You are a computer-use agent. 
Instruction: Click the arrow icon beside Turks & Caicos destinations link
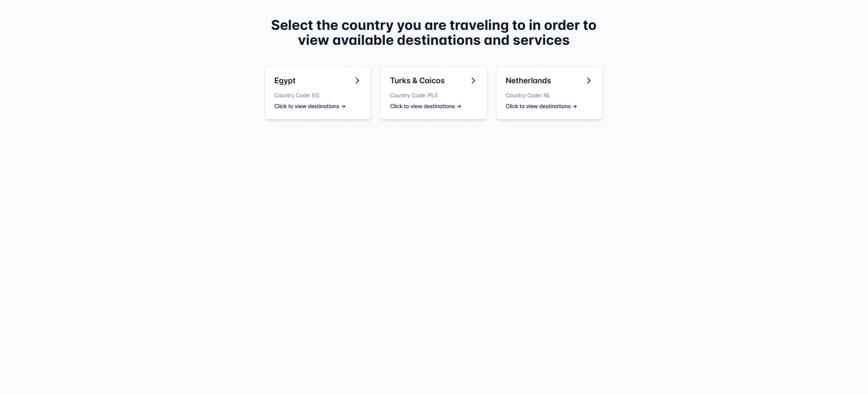(458, 106)
